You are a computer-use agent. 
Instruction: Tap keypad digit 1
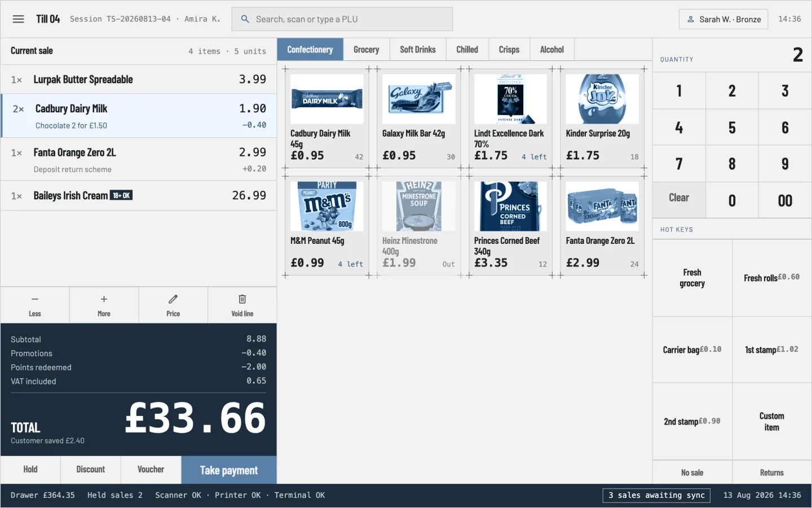click(x=679, y=91)
